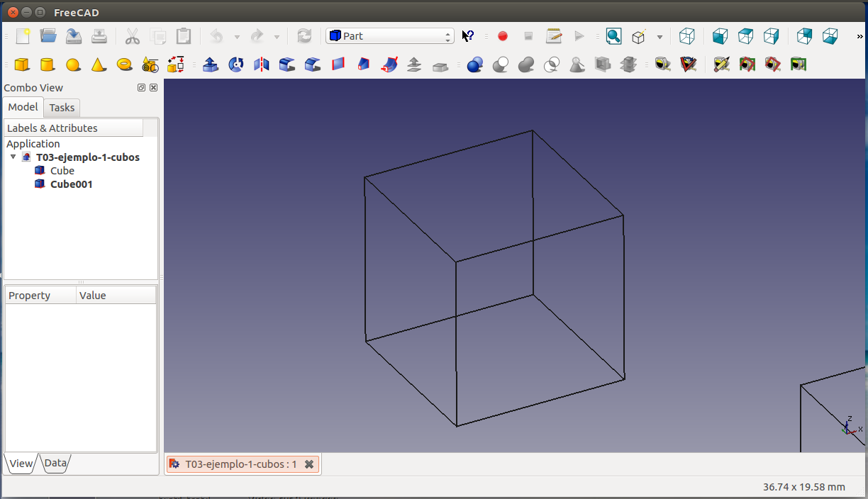
Task: Add a sphere primitive
Action: (73, 65)
